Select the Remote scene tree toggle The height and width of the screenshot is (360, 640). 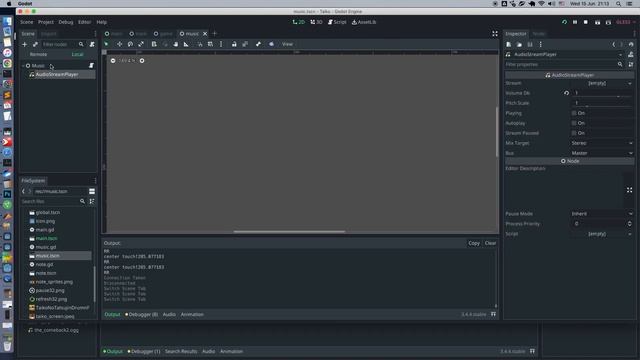38,54
